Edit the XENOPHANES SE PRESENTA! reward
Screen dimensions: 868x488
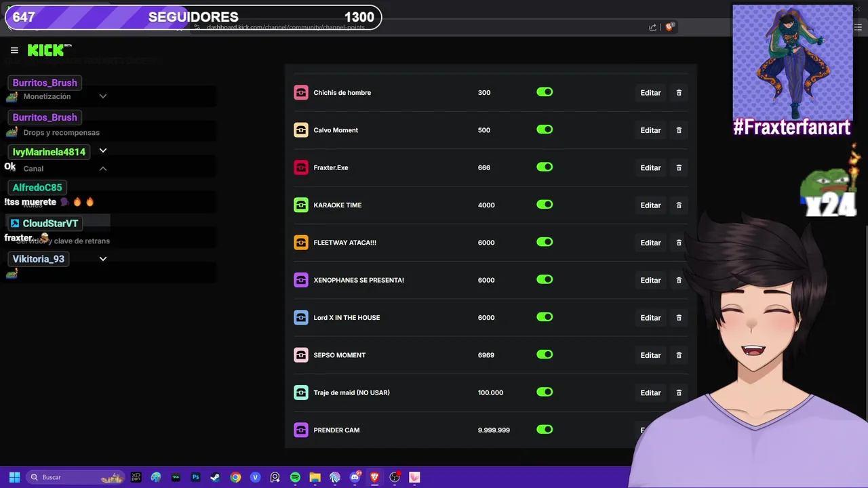650,280
